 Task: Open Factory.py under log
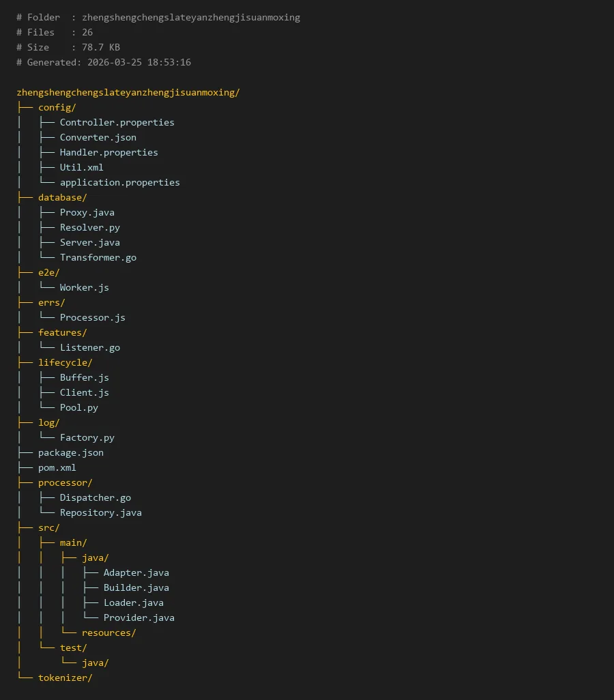click(87, 437)
